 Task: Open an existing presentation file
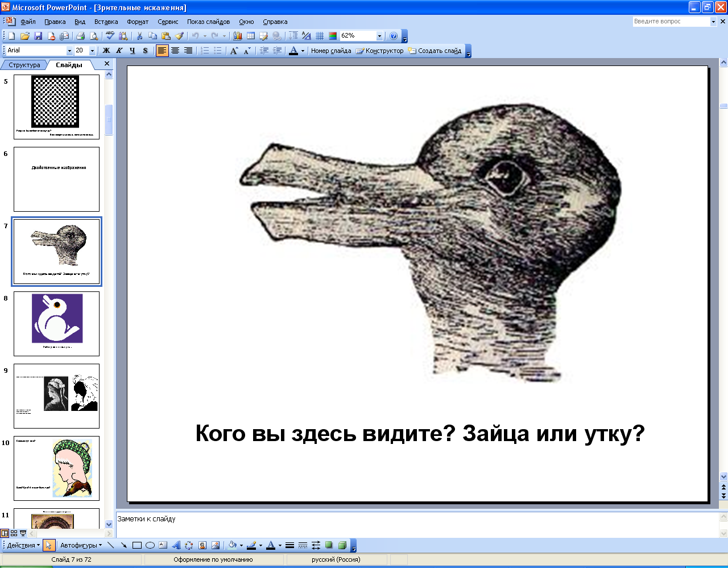pyautogui.click(x=25, y=36)
